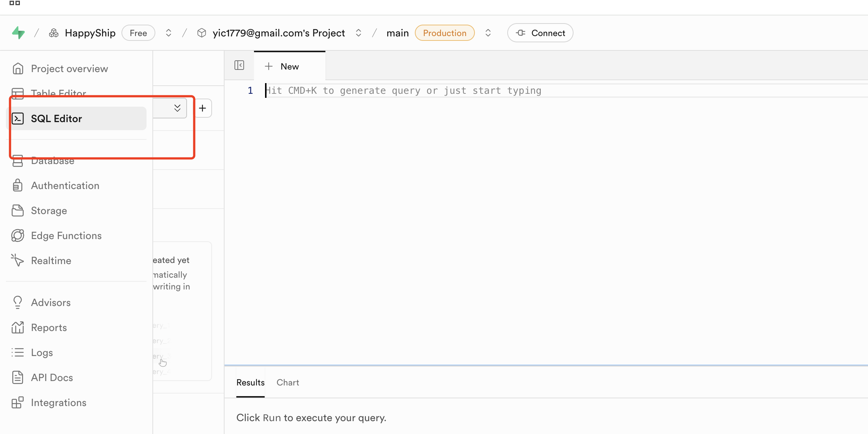This screenshot has height=434, width=868.
Task: Switch to the Results tab
Action: click(250, 383)
